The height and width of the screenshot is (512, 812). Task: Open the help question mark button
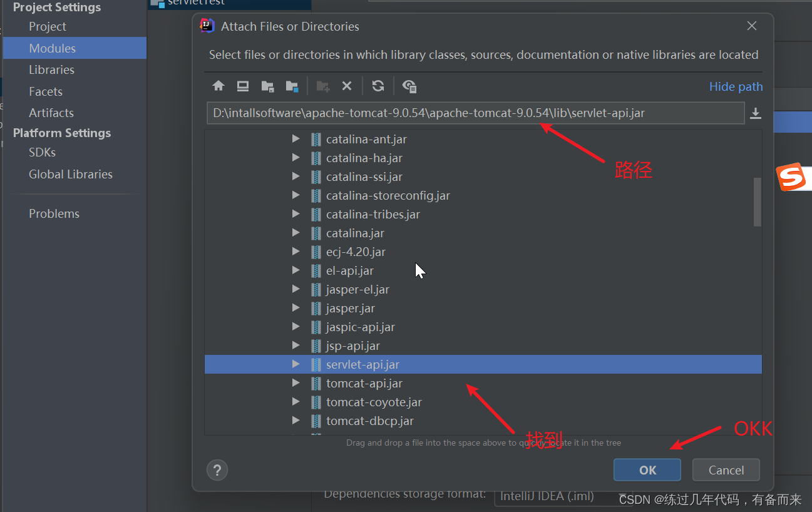click(217, 470)
